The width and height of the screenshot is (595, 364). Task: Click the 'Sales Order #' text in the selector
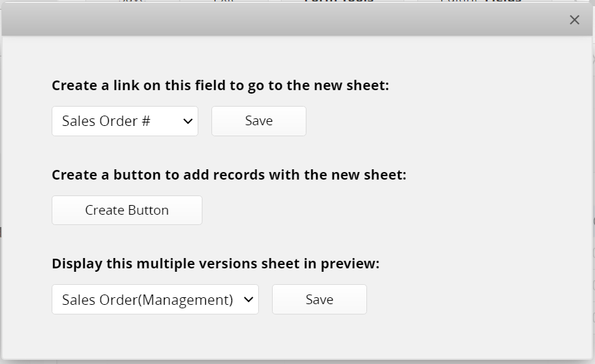click(106, 121)
